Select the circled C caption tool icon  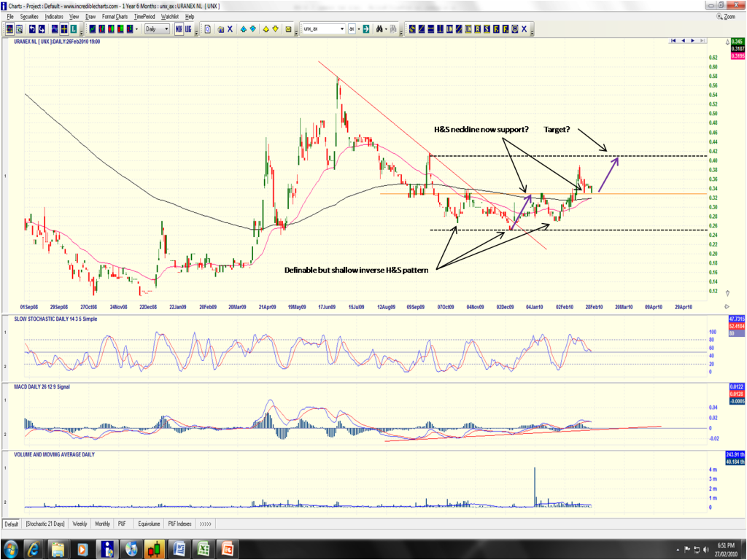[x=514, y=29]
